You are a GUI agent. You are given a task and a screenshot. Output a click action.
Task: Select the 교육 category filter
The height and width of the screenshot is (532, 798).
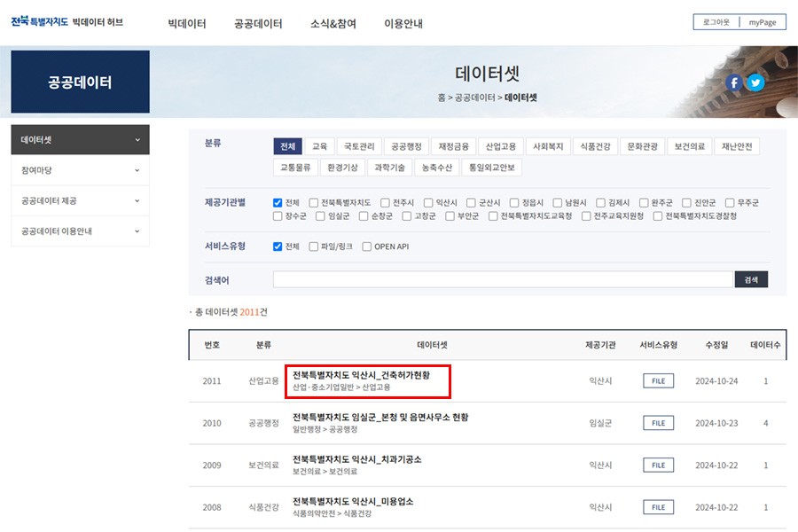click(319, 146)
